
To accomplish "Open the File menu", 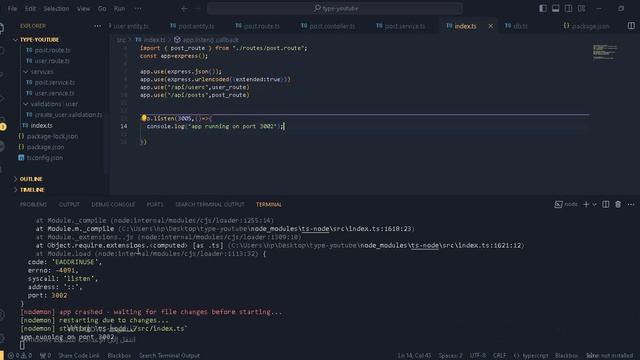I will point(12,9).
